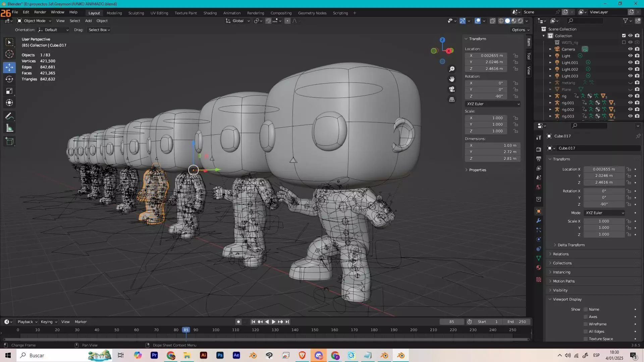The image size is (644, 362).
Task: Jump to the end frame button
Action: click(x=287, y=322)
